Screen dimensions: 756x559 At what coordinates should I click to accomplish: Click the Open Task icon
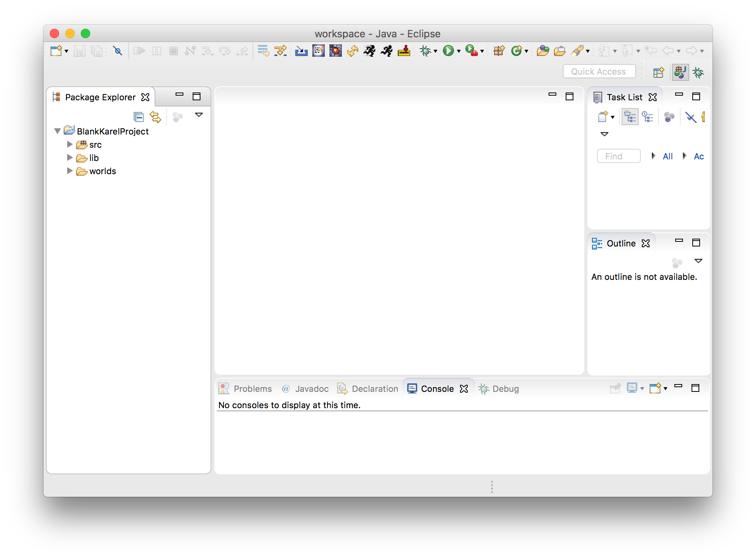[x=560, y=51]
